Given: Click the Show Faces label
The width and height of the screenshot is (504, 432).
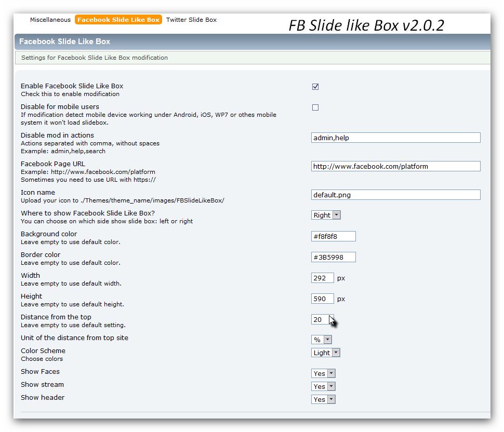Looking at the screenshot, I should click(x=40, y=372).
